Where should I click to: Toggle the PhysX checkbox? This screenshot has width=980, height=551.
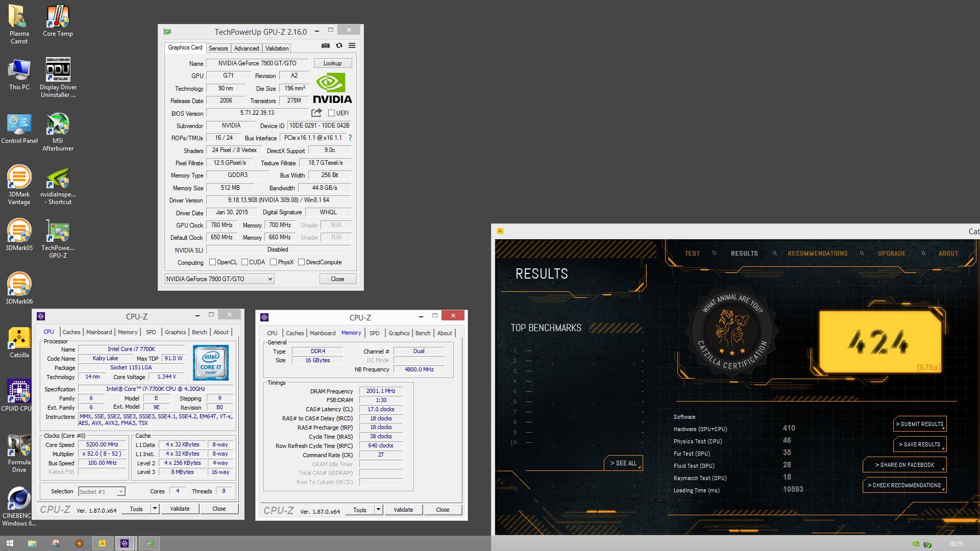pos(274,262)
